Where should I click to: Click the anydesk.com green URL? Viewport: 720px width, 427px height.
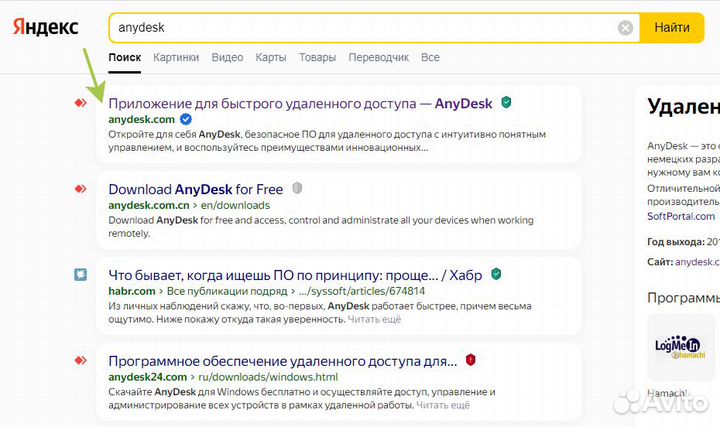141,119
